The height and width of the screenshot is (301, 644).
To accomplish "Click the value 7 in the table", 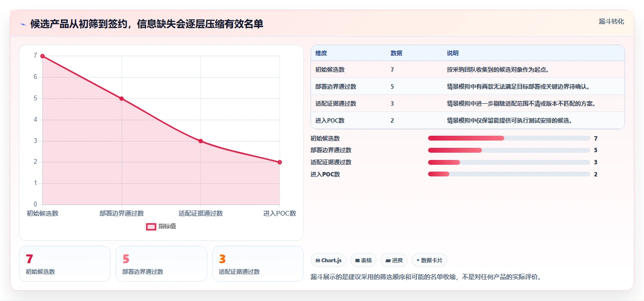I will (x=392, y=70).
